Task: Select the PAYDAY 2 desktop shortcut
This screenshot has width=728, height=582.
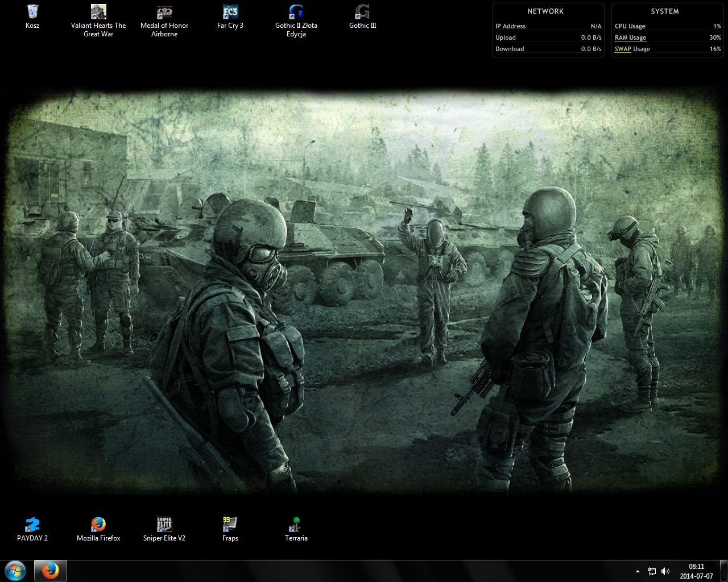Action: (x=32, y=529)
